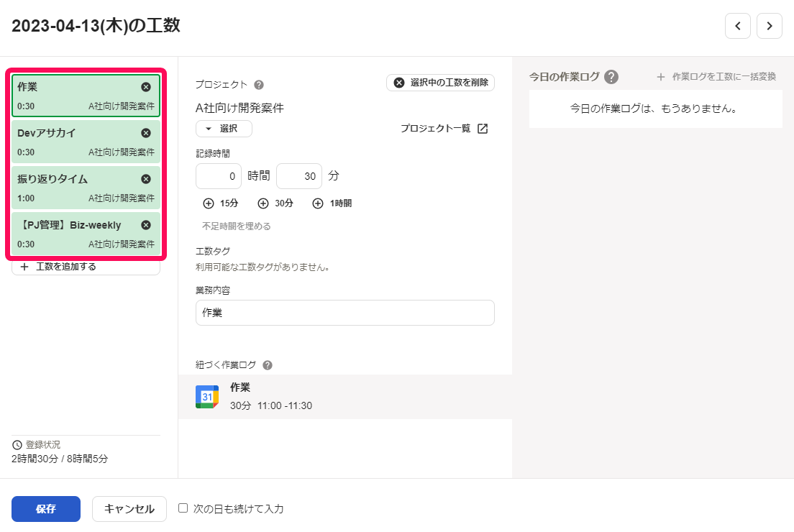Click the 利用可能な工数タグがありません text
This screenshot has height=532, width=794.
pyautogui.click(x=263, y=267)
